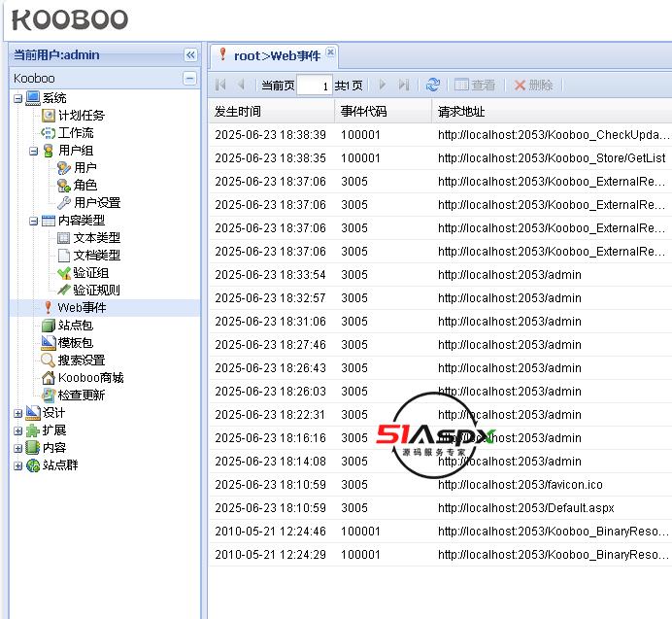This screenshot has height=619, width=672.
Task: Select the event at 2025-06-23 18:33:54
Action: pos(440,275)
